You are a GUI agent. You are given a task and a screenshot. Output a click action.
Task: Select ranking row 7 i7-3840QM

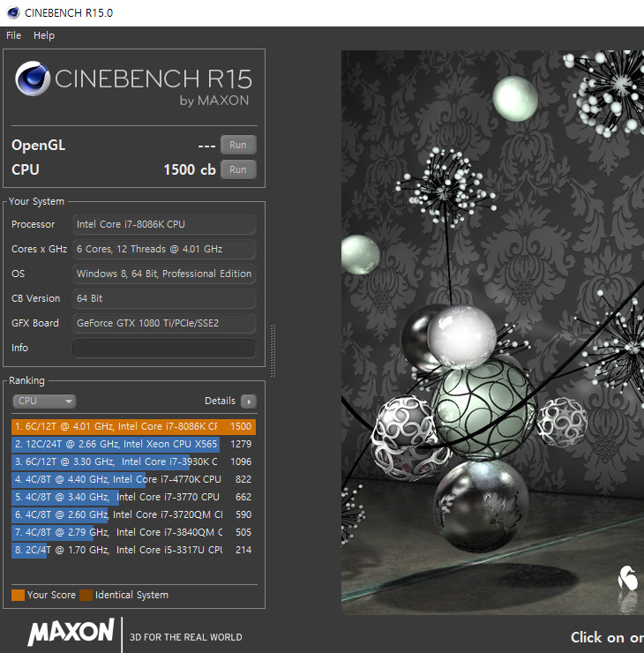[x=133, y=532]
